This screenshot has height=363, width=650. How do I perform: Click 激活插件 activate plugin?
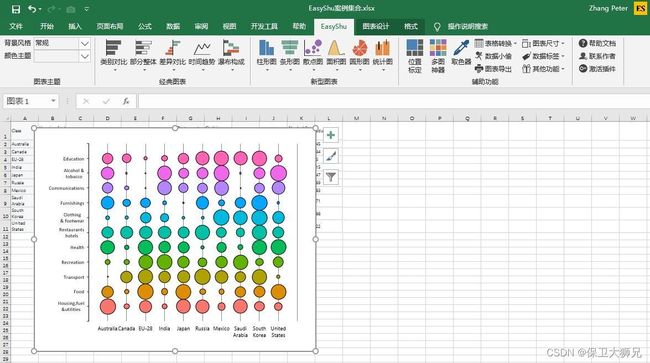[x=597, y=69]
